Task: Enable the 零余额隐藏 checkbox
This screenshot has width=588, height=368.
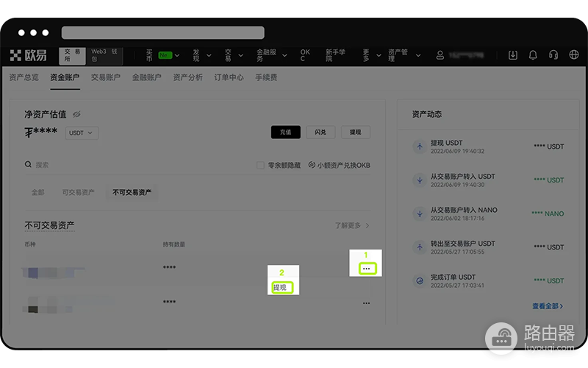Action: [x=260, y=165]
